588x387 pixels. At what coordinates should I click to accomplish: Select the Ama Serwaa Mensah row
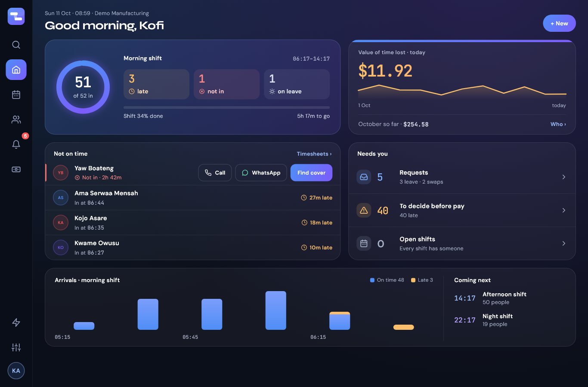point(192,198)
